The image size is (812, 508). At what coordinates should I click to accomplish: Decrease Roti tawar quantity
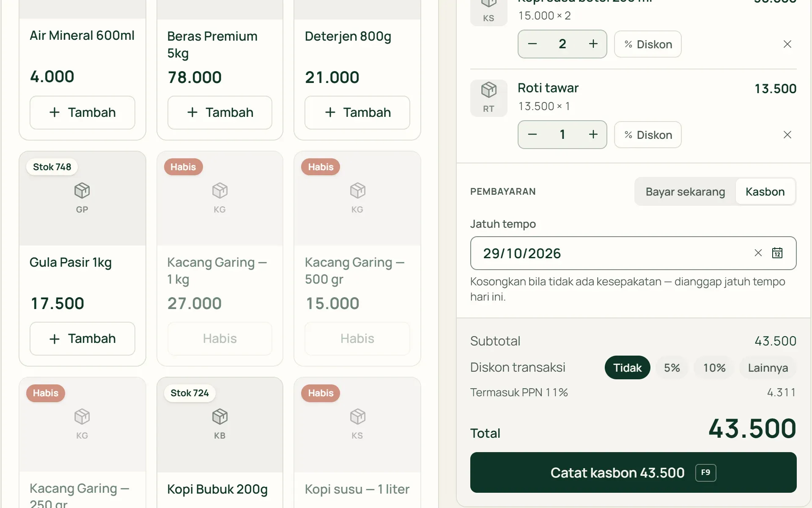532,135
